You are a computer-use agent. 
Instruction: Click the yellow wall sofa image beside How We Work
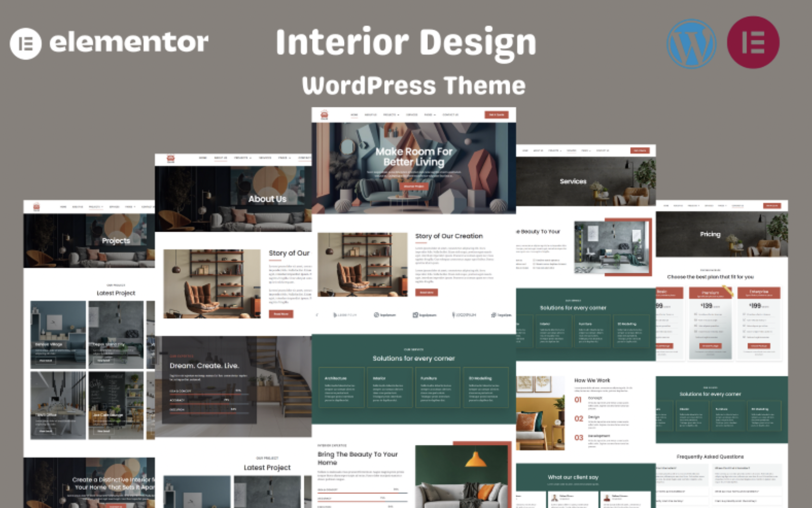(x=540, y=413)
